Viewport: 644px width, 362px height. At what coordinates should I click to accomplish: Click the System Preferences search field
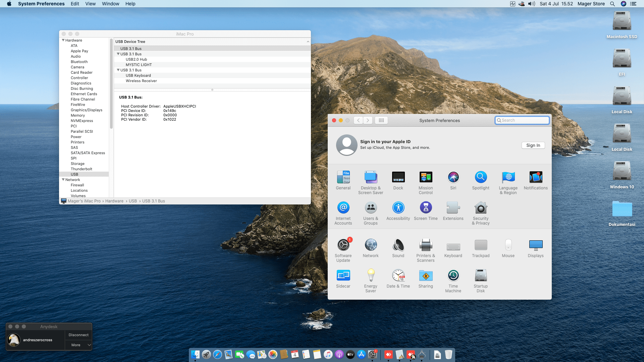tap(522, 120)
